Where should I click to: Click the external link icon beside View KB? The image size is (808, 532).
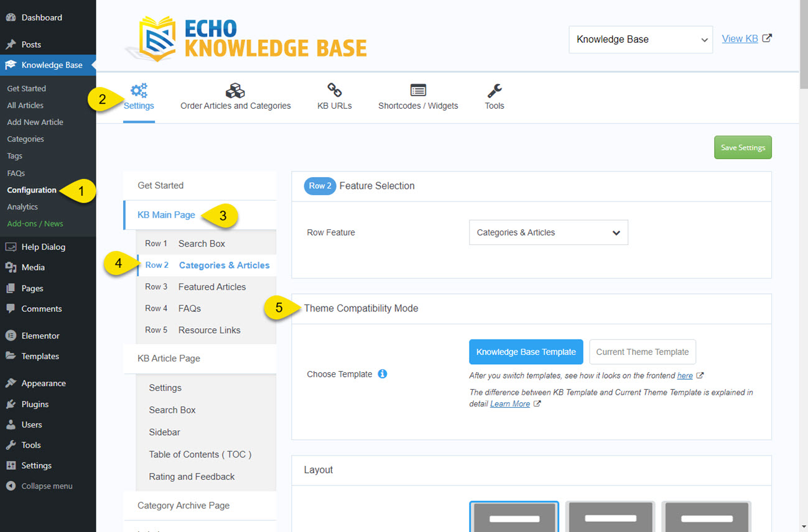pos(767,38)
